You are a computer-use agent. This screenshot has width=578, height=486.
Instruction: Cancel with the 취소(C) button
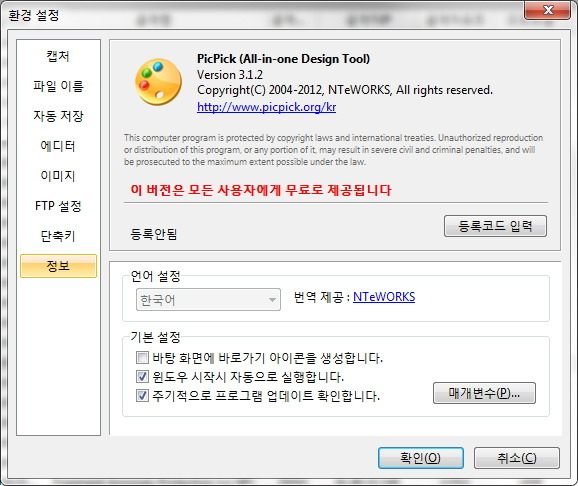click(x=517, y=458)
